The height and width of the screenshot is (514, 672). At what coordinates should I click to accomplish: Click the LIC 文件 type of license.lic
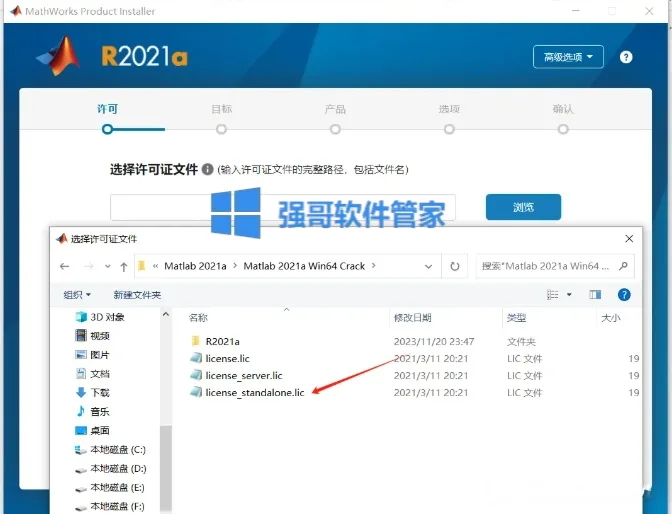point(524,358)
